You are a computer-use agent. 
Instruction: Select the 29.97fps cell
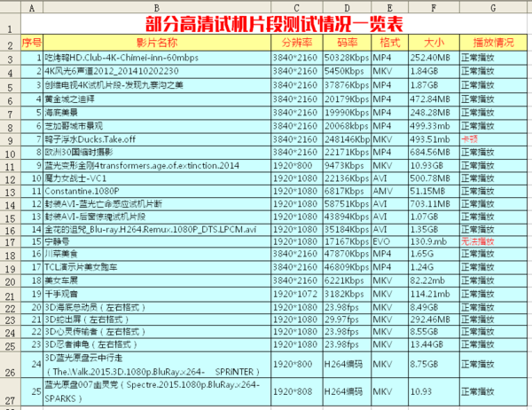click(347, 320)
